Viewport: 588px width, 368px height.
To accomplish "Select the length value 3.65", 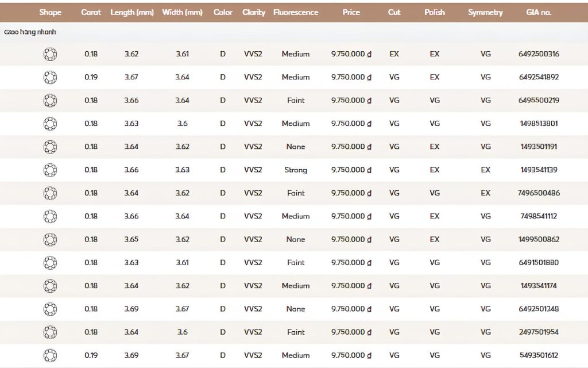I will pyautogui.click(x=131, y=240).
